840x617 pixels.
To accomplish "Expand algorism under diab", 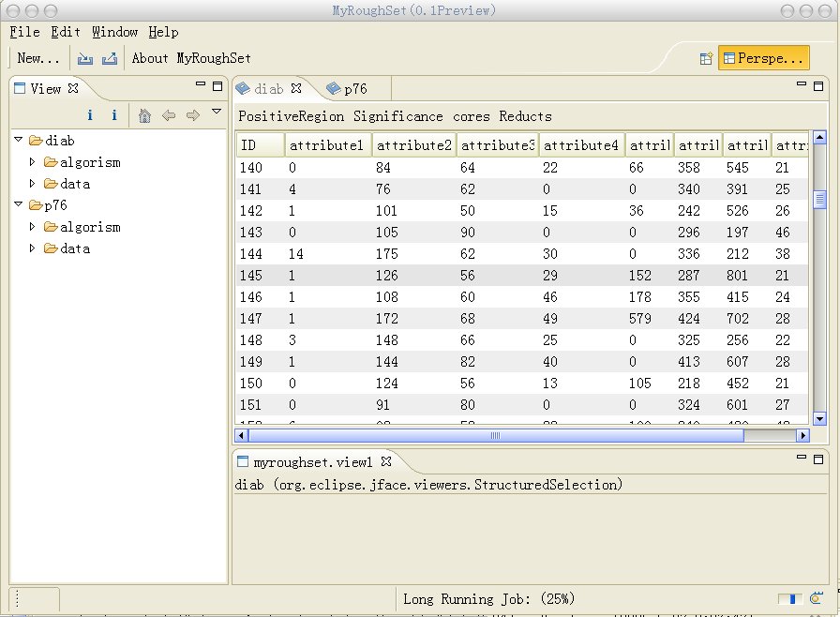I will point(32,161).
